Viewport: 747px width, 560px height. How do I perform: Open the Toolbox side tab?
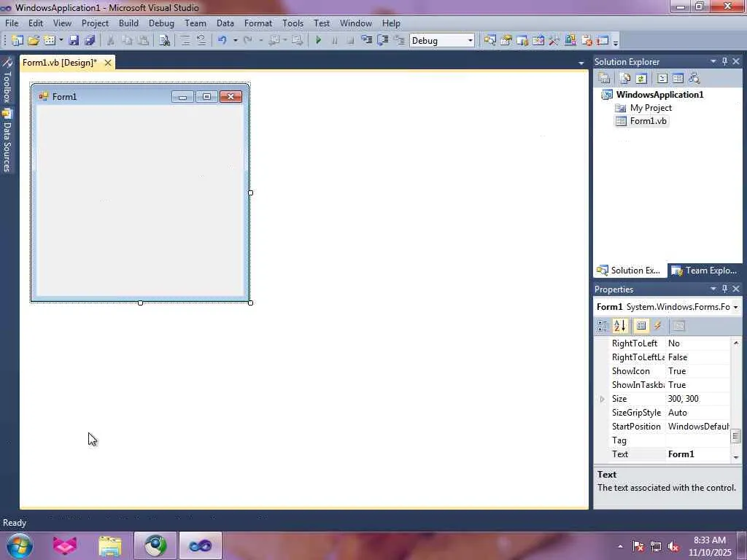[x=7, y=81]
